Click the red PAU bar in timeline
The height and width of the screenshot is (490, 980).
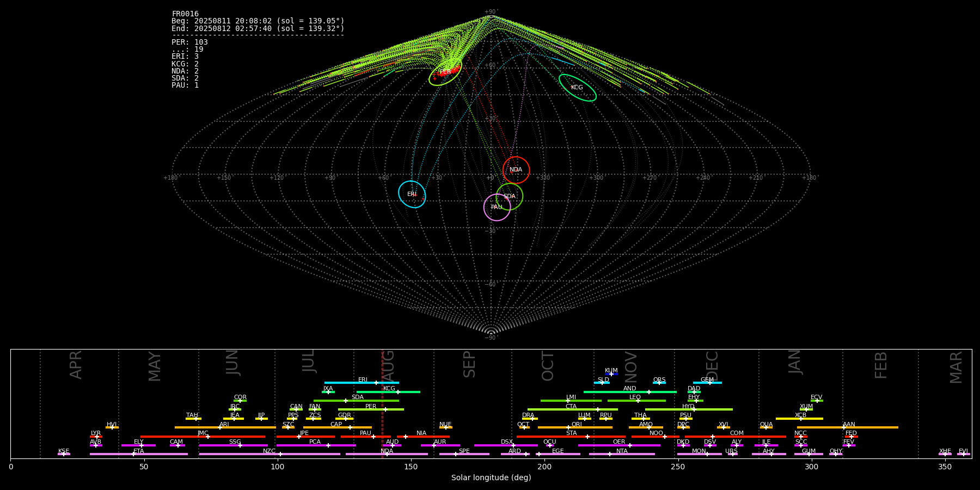pos(366,436)
